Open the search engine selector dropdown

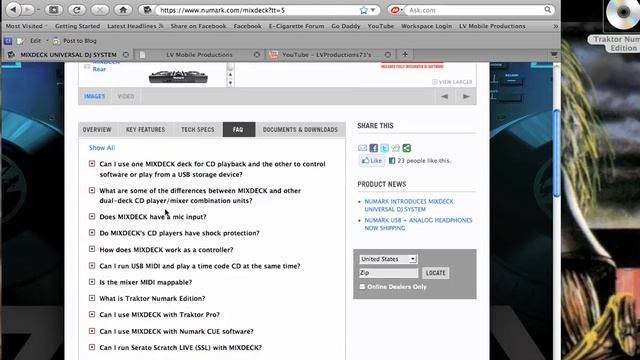pos(396,10)
